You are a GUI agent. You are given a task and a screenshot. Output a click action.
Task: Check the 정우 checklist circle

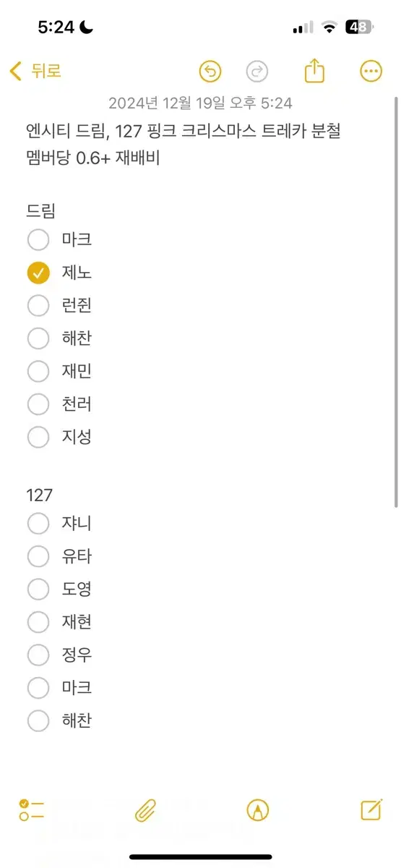(38, 655)
